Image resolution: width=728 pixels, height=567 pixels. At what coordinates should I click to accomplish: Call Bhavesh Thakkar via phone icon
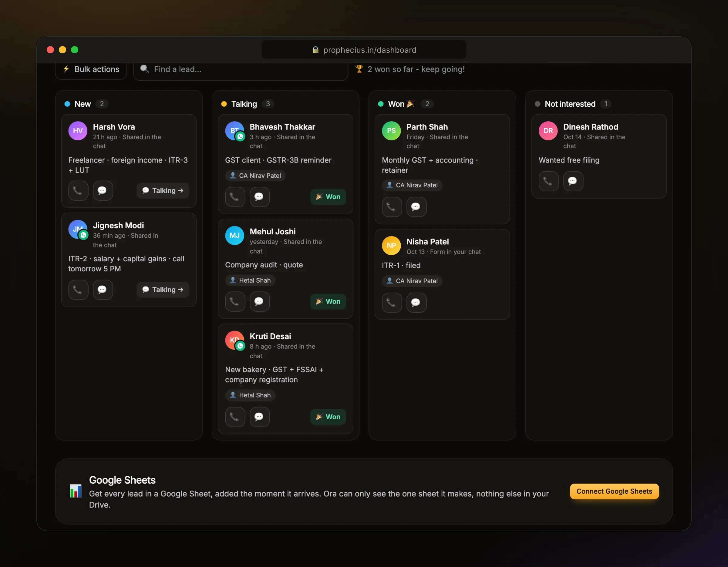coord(235,197)
